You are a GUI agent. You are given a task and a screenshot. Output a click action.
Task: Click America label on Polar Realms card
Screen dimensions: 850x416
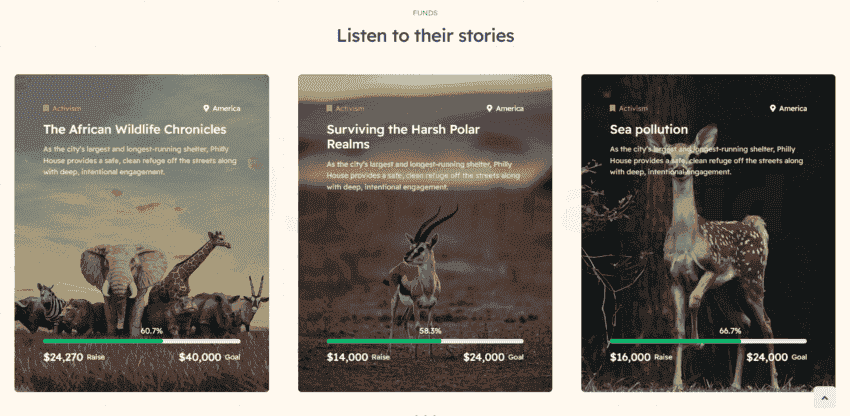pos(510,108)
